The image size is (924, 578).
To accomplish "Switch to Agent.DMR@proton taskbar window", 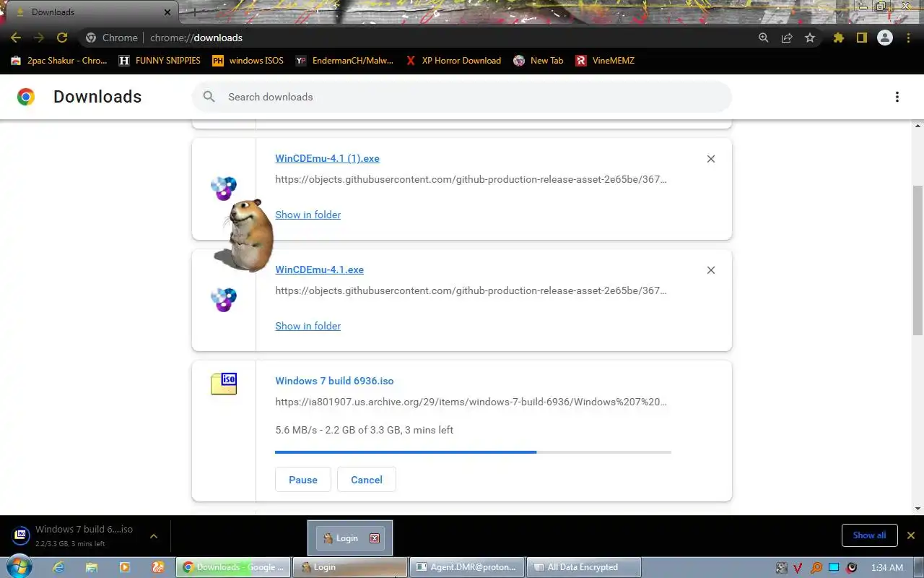I will pyautogui.click(x=467, y=567).
